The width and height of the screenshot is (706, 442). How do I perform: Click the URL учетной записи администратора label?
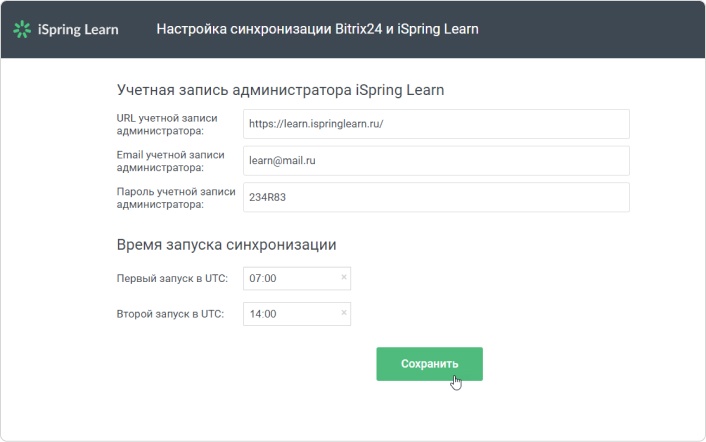[167, 124]
